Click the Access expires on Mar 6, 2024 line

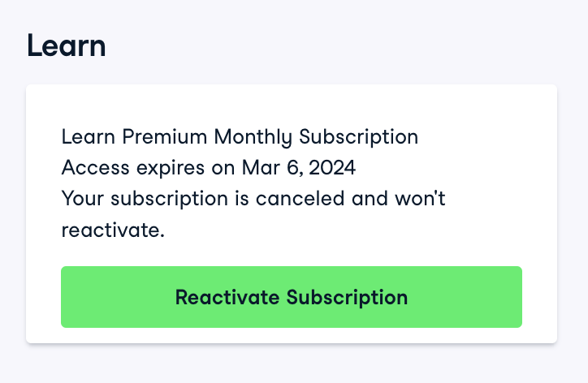coord(209,168)
